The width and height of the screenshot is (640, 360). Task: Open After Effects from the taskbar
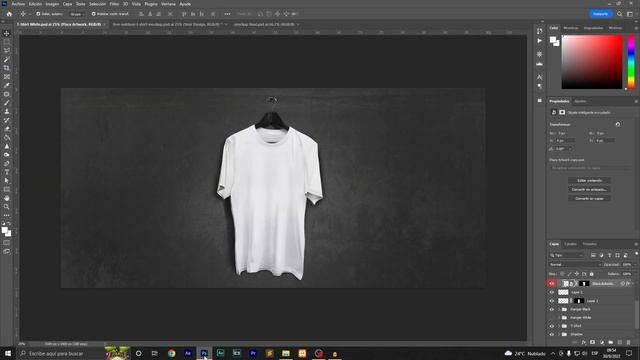coord(188,353)
